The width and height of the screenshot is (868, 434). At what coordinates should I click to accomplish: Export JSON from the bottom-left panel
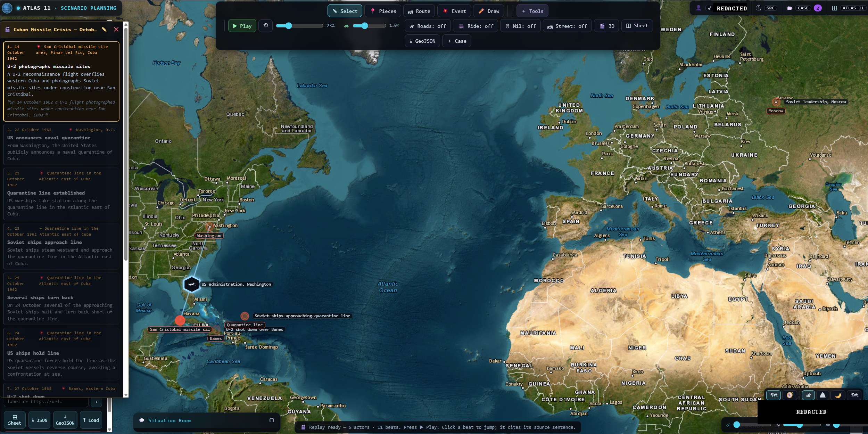click(x=39, y=420)
